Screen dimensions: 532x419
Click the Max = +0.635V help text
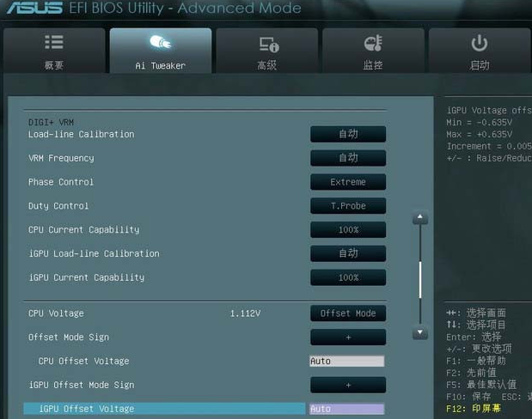[x=479, y=134]
